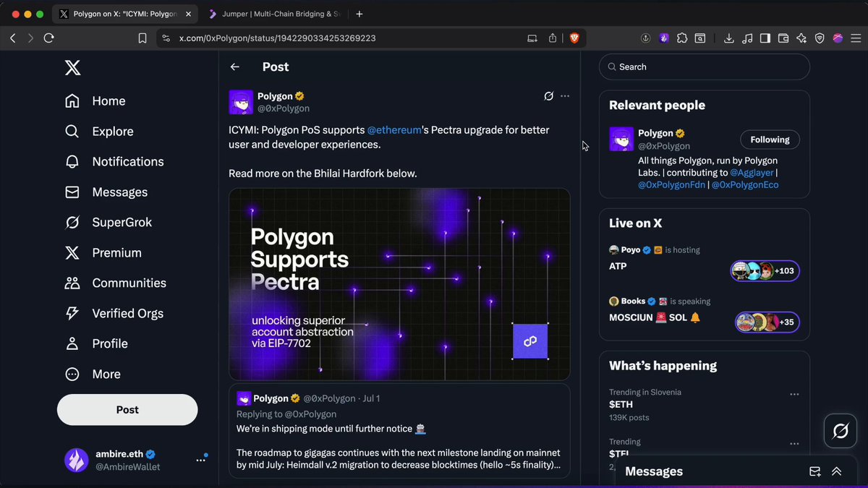Go to Home in the sidebar
This screenshot has width=868, height=488.
click(95, 101)
